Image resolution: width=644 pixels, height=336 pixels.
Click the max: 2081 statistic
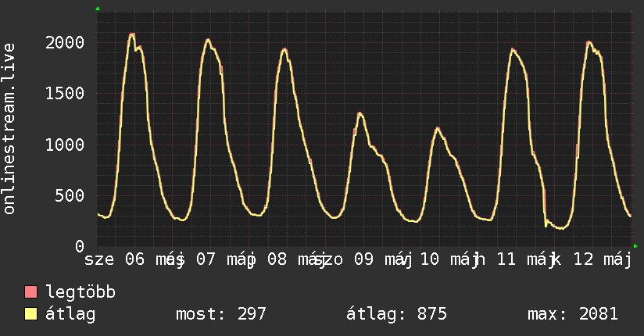(x=573, y=314)
